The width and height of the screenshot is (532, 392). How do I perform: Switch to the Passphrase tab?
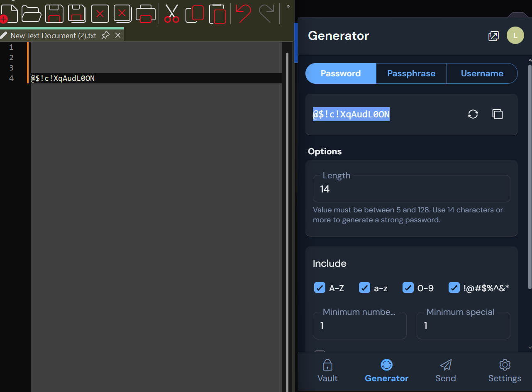click(411, 73)
